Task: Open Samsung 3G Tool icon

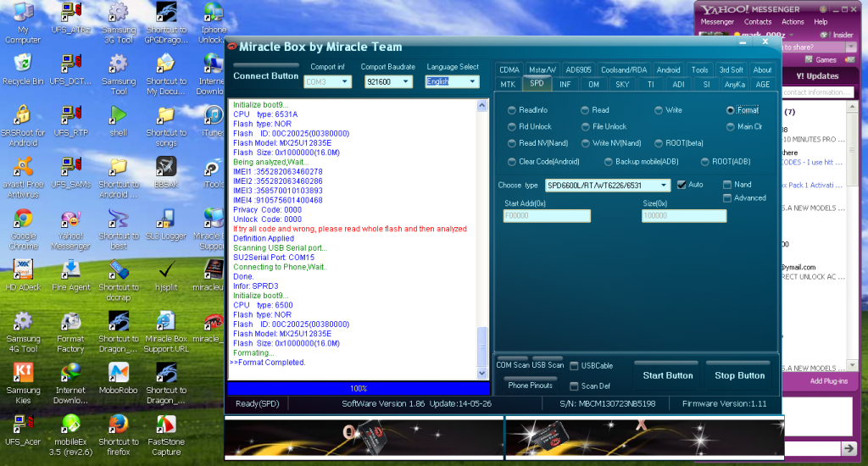Action: pos(119,23)
